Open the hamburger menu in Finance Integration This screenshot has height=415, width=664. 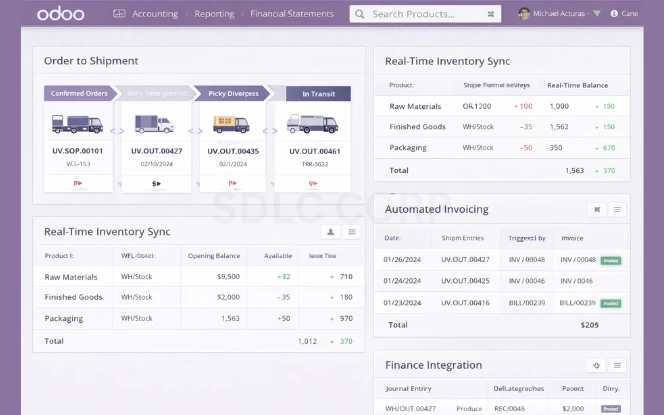pos(617,365)
